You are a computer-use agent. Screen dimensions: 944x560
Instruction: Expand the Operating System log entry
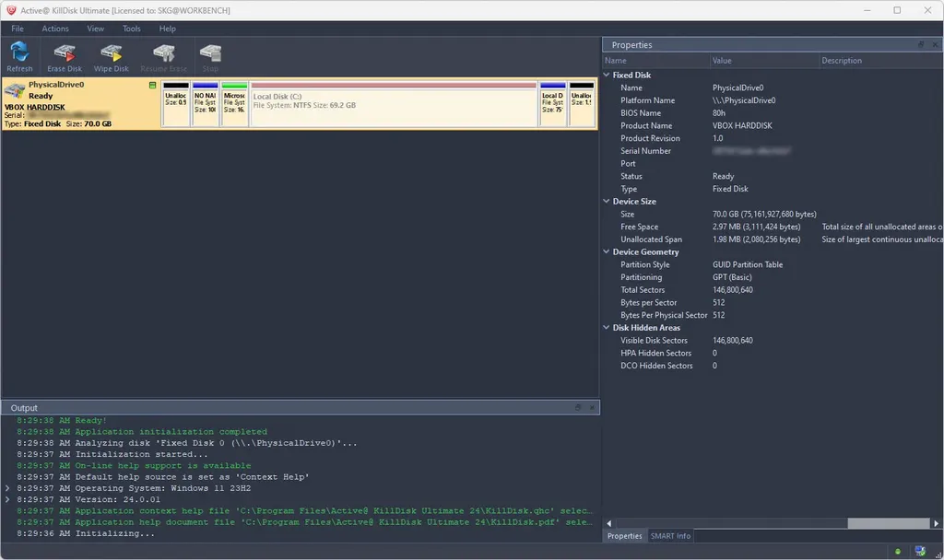[x=7, y=488]
